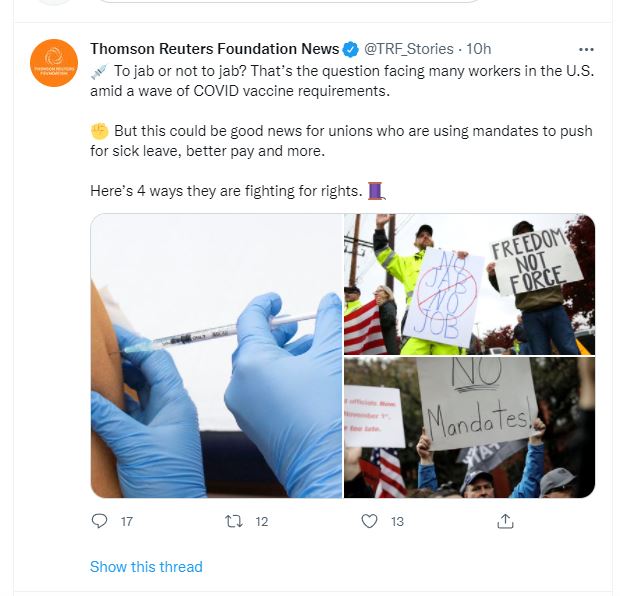
Task: Open the Freedom Not Force protest photo
Action: point(469,284)
